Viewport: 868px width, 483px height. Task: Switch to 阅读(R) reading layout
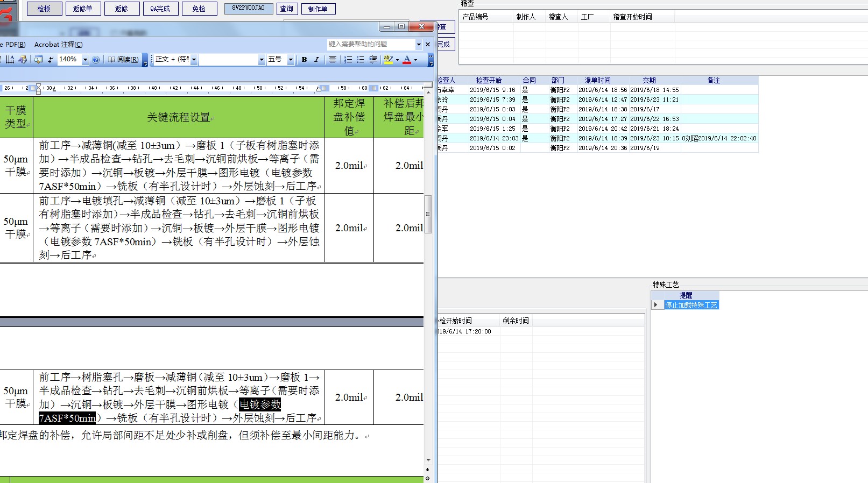(x=123, y=60)
